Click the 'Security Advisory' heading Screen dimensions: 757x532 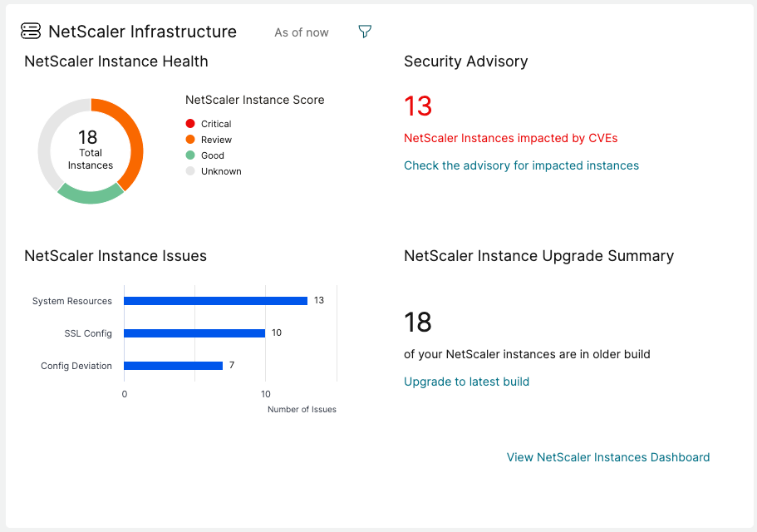(466, 62)
